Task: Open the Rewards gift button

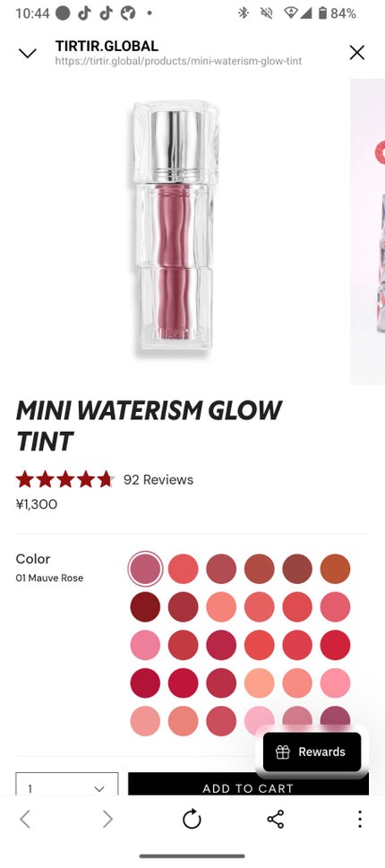Action: tap(312, 752)
